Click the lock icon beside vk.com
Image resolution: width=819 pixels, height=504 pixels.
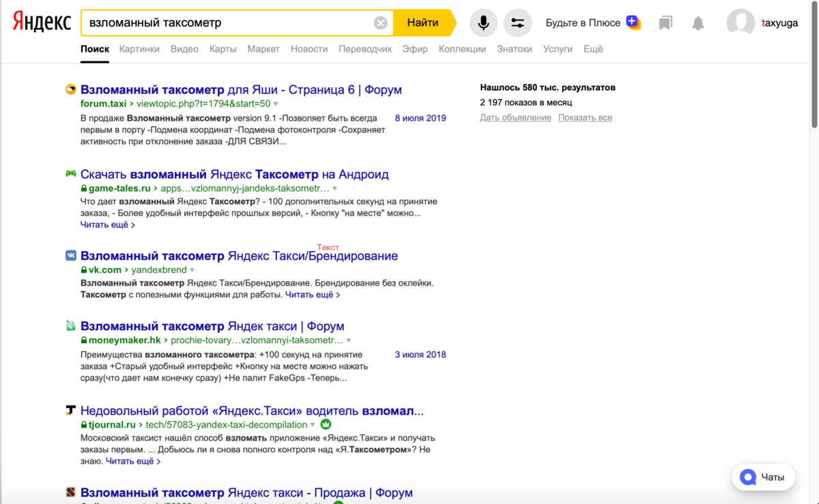tap(84, 271)
